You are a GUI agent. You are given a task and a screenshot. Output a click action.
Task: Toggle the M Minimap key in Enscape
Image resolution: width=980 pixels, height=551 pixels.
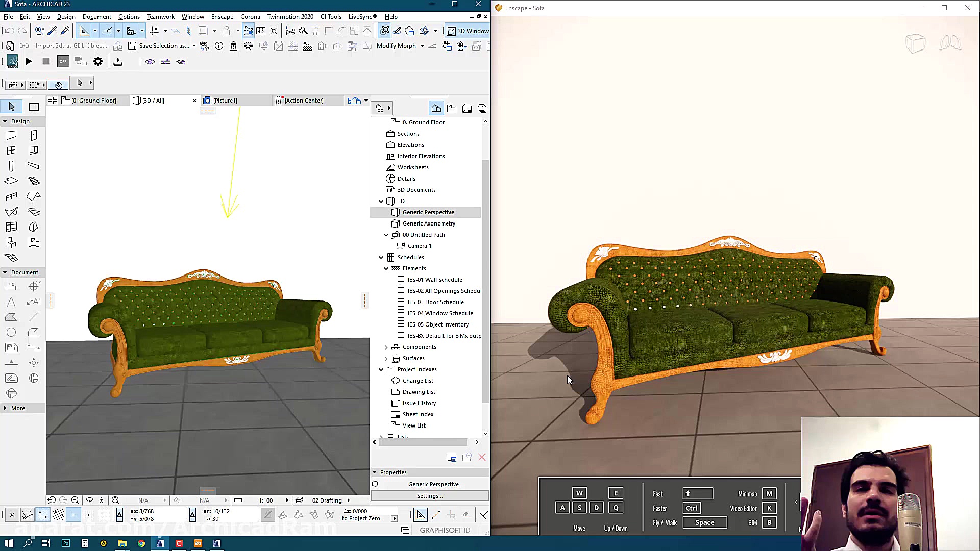click(x=769, y=493)
